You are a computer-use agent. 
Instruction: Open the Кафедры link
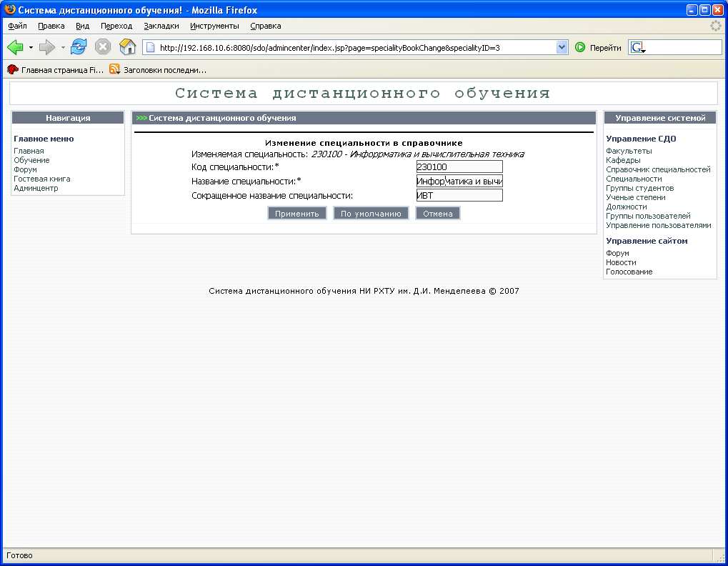click(x=623, y=160)
